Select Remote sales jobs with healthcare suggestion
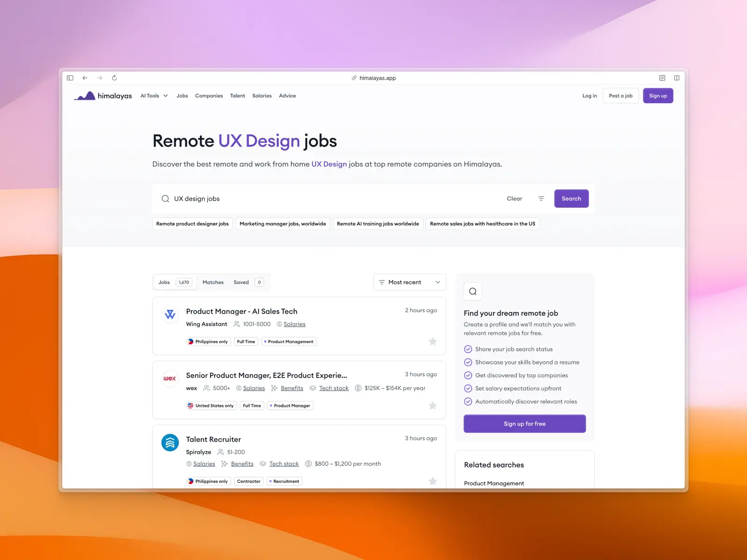Image resolution: width=747 pixels, height=560 pixels. [483, 224]
